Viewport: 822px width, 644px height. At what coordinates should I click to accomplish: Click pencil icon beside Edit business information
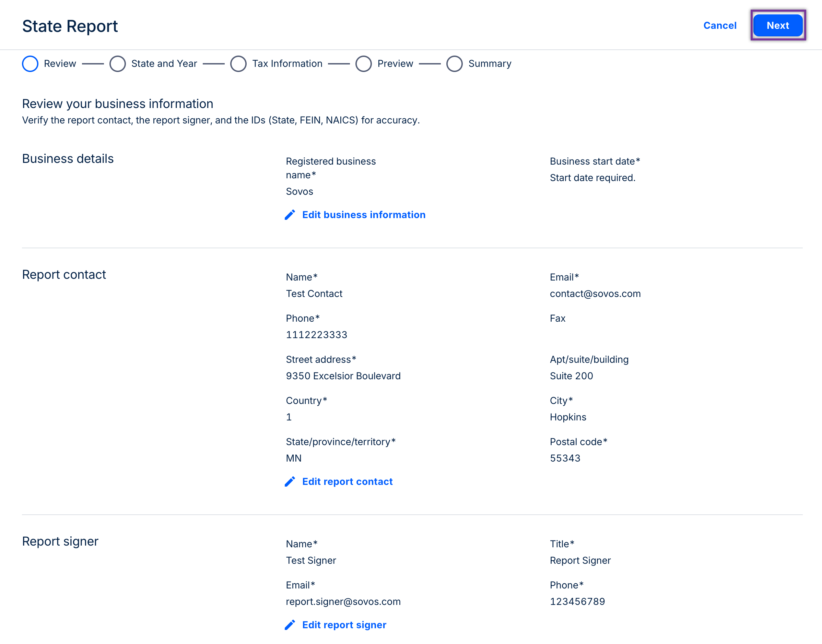(290, 215)
